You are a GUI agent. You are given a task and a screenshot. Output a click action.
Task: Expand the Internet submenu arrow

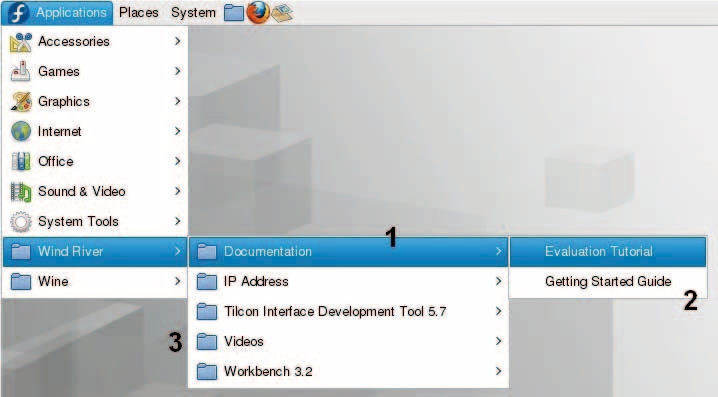[x=178, y=131]
